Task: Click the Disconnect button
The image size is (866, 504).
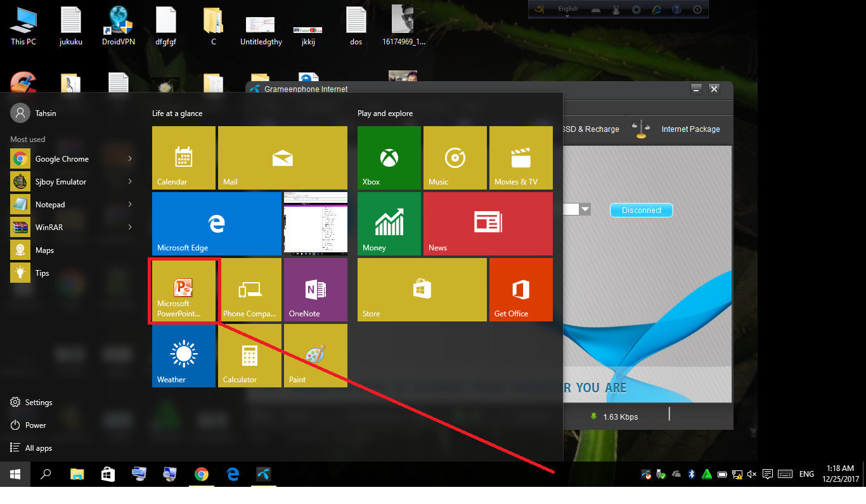Action: [x=641, y=210]
